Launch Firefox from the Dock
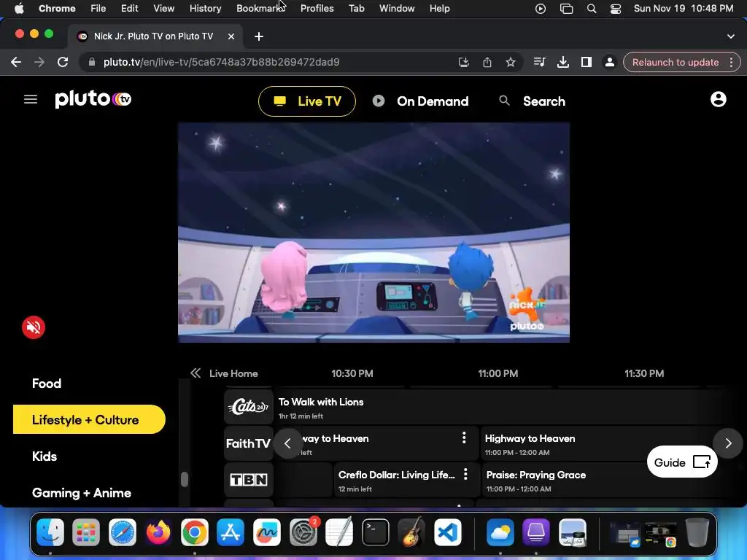The height and width of the screenshot is (560, 747). (x=158, y=532)
